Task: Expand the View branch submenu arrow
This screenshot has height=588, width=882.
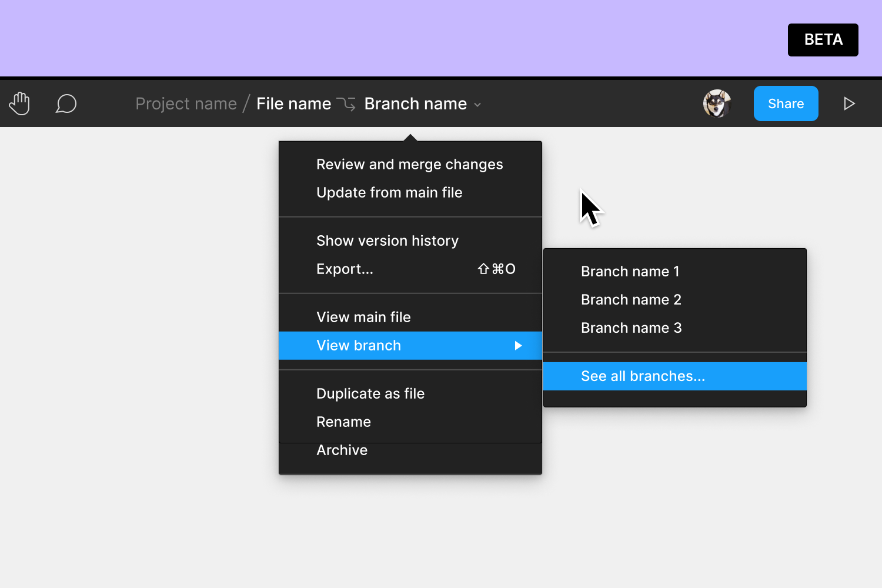Action: click(518, 346)
